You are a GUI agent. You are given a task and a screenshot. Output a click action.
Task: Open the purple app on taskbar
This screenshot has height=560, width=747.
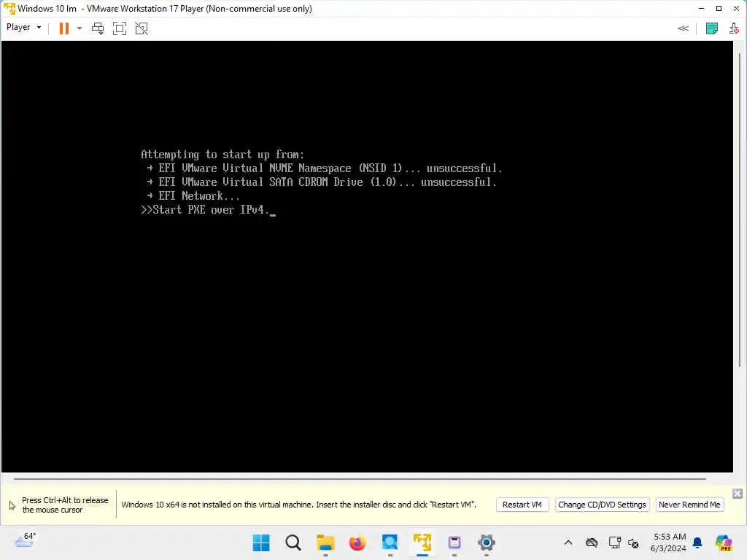coord(454,542)
